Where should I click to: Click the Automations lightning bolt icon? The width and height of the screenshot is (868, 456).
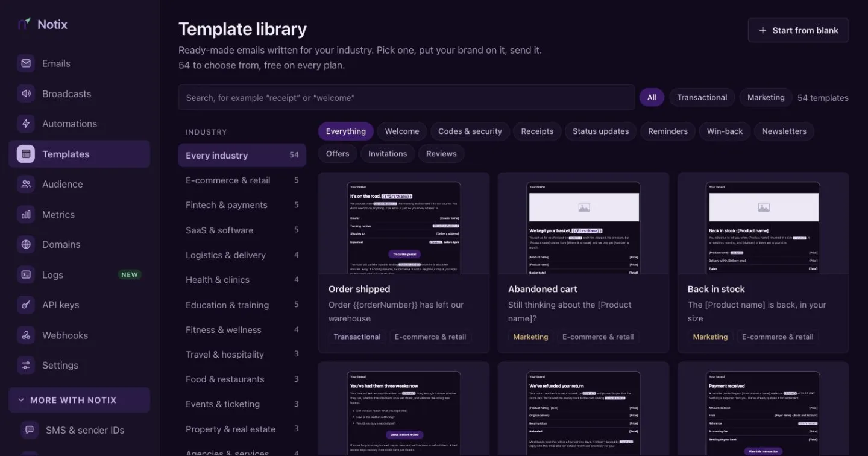[26, 124]
